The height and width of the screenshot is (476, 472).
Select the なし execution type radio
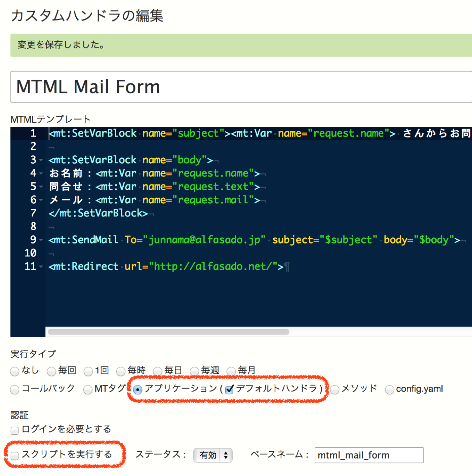14,371
